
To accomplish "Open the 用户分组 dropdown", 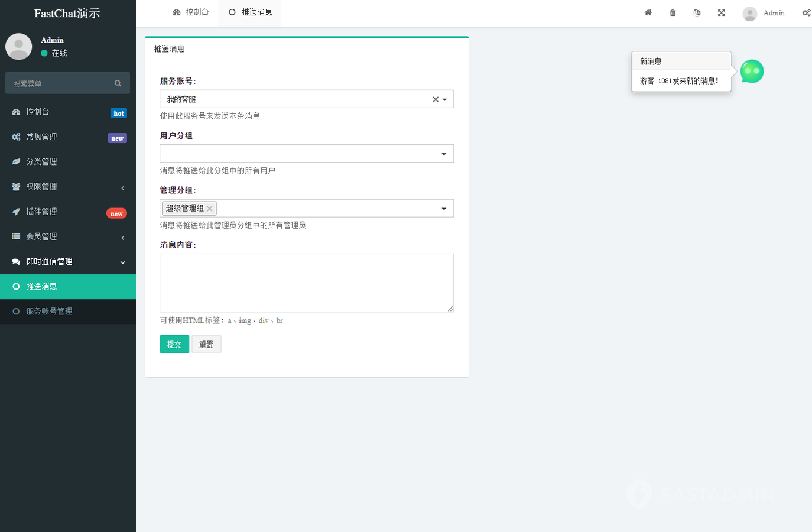I will 306,154.
